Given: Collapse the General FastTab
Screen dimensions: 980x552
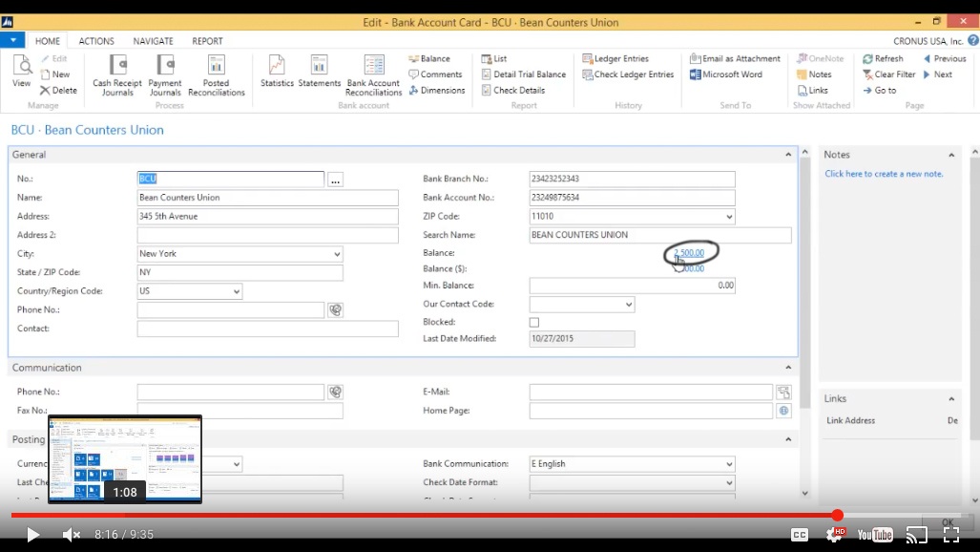Looking at the screenshot, I should point(788,155).
